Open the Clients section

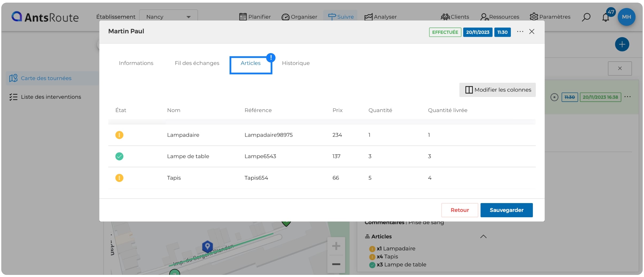tap(455, 17)
